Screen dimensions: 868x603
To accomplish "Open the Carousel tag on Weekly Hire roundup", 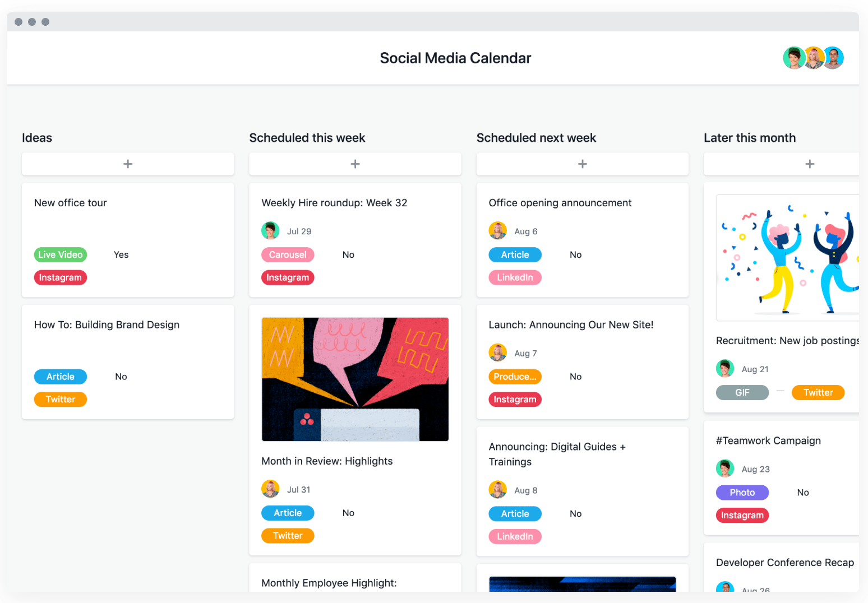I will click(x=288, y=254).
